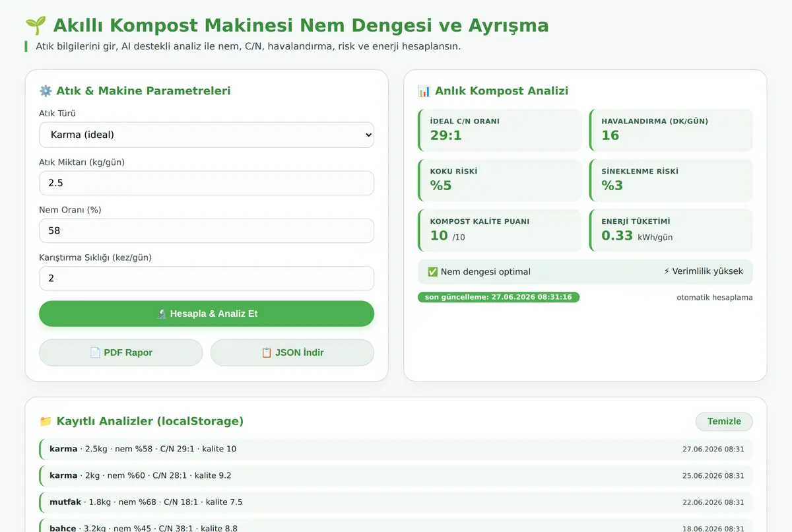Click the Sineklenme Riski %3 card
This screenshot has width=792, height=532.
click(671, 180)
